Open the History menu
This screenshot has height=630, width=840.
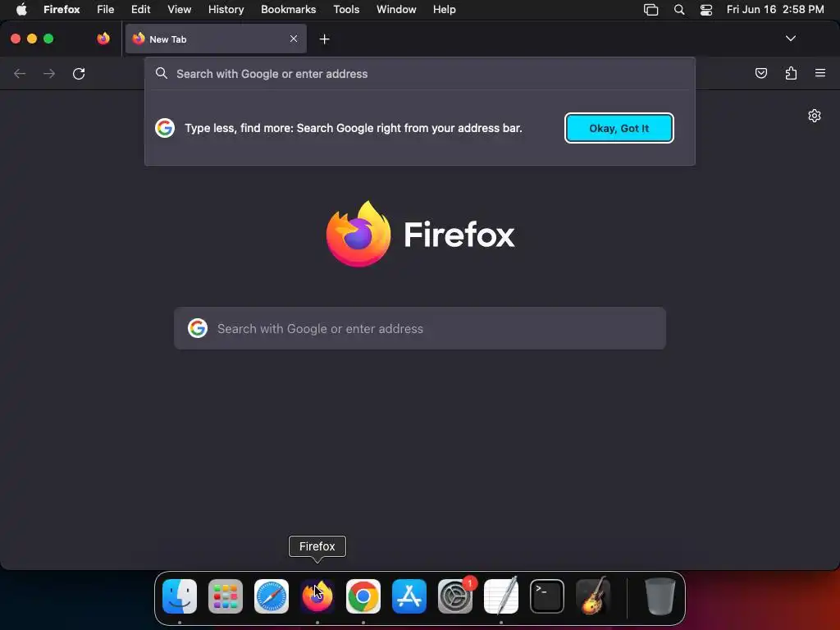226,10
